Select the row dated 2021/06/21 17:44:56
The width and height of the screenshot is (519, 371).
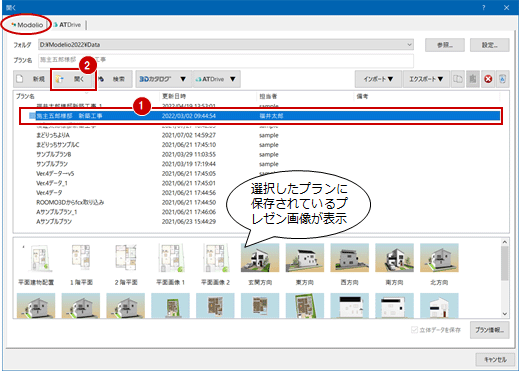coord(189,193)
